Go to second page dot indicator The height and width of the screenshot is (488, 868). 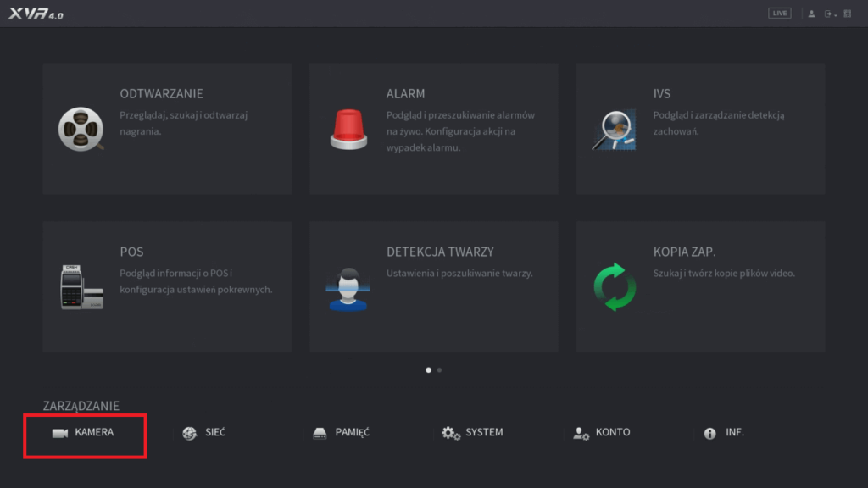pyautogui.click(x=439, y=370)
